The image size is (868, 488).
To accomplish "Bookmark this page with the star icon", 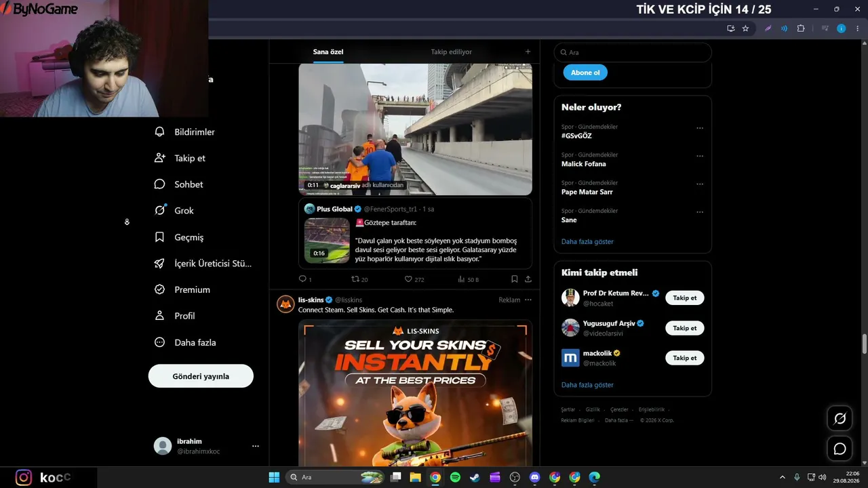I will tap(745, 28).
